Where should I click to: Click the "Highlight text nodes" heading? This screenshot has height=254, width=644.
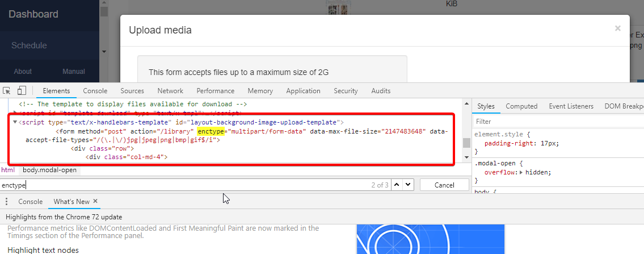(43, 250)
